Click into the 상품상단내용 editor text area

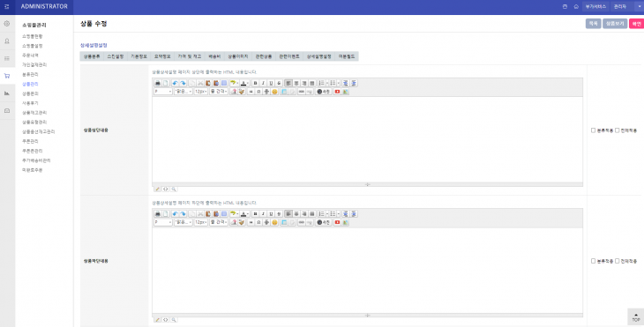click(x=367, y=139)
